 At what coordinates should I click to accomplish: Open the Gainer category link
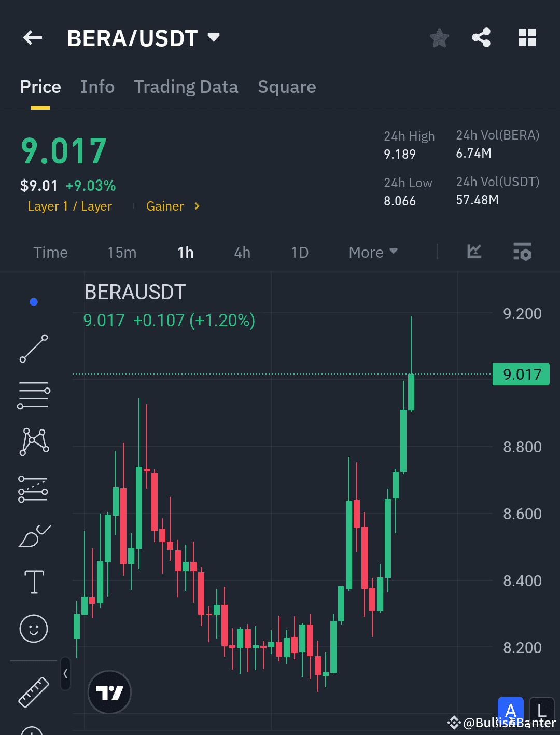(165, 206)
